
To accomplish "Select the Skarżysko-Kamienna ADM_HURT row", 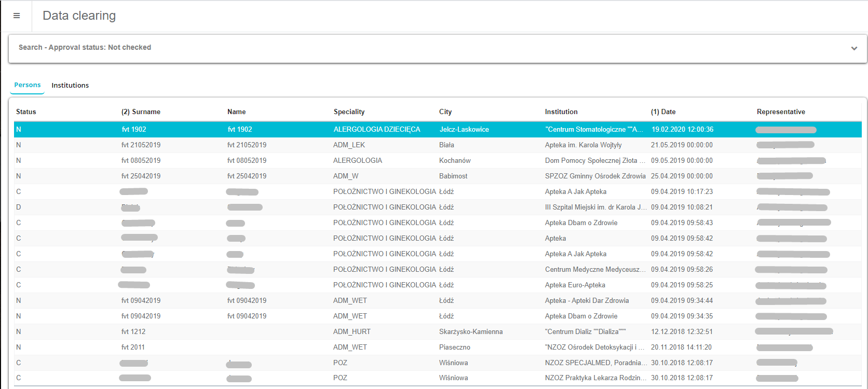I will (470, 331).
